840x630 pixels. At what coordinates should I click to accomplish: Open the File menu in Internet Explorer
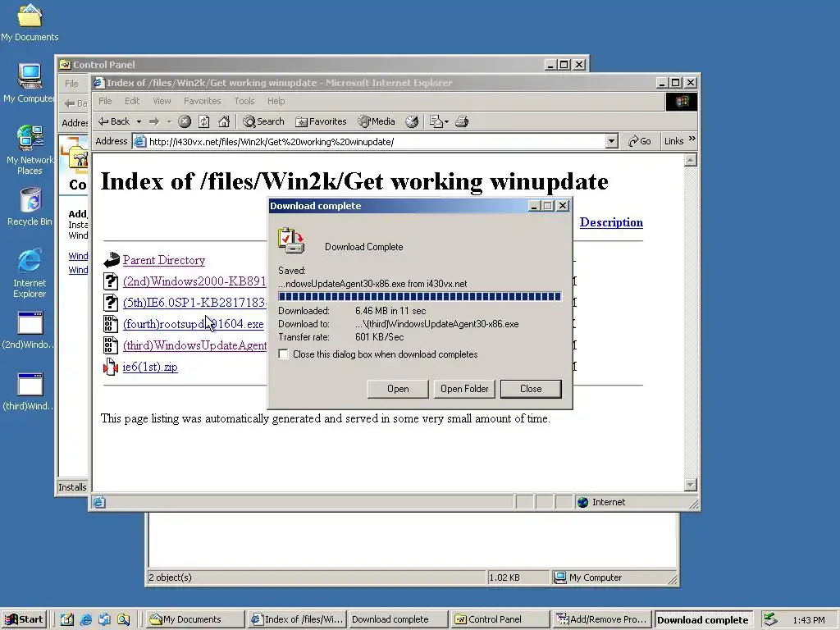pyautogui.click(x=105, y=101)
